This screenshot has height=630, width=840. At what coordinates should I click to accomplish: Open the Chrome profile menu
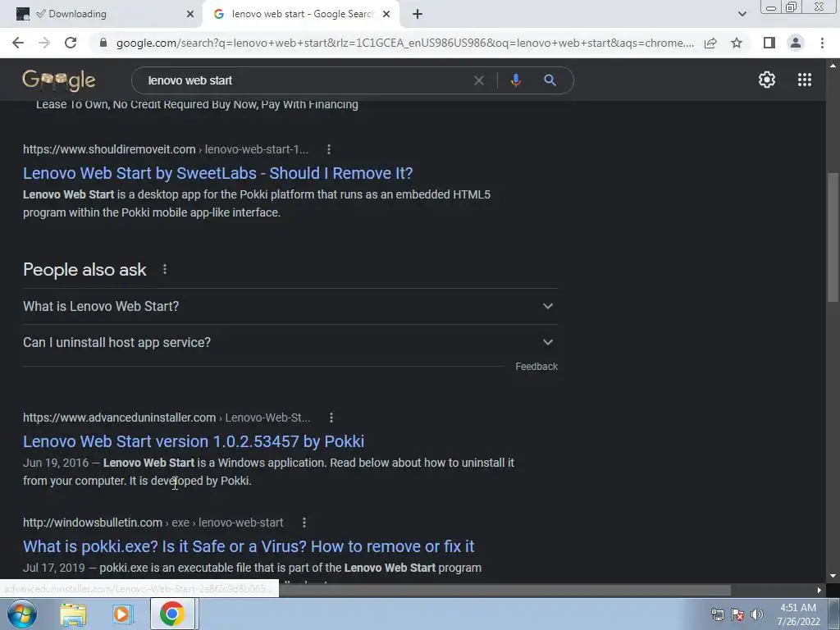point(796,43)
